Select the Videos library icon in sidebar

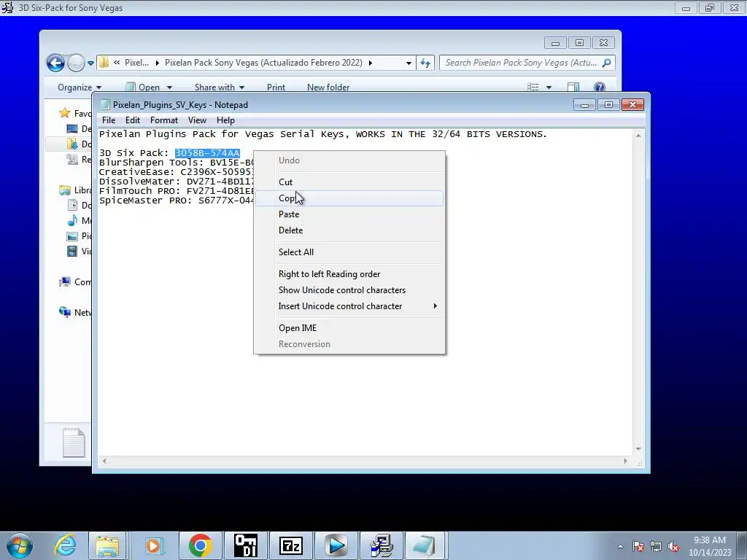point(72,252)
